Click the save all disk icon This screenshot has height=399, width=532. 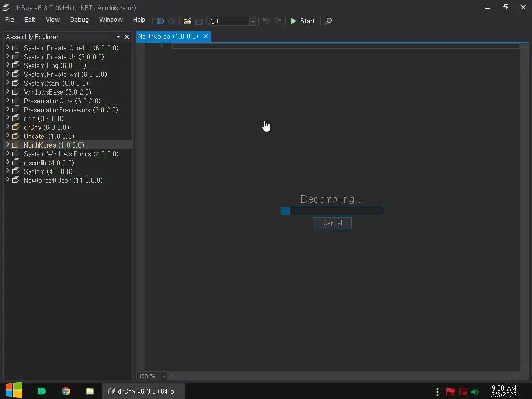[x=199, y=21]
